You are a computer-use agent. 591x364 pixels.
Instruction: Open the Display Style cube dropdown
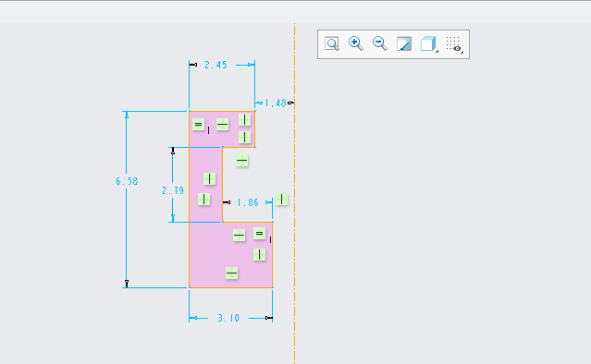(x=429, y=43)
